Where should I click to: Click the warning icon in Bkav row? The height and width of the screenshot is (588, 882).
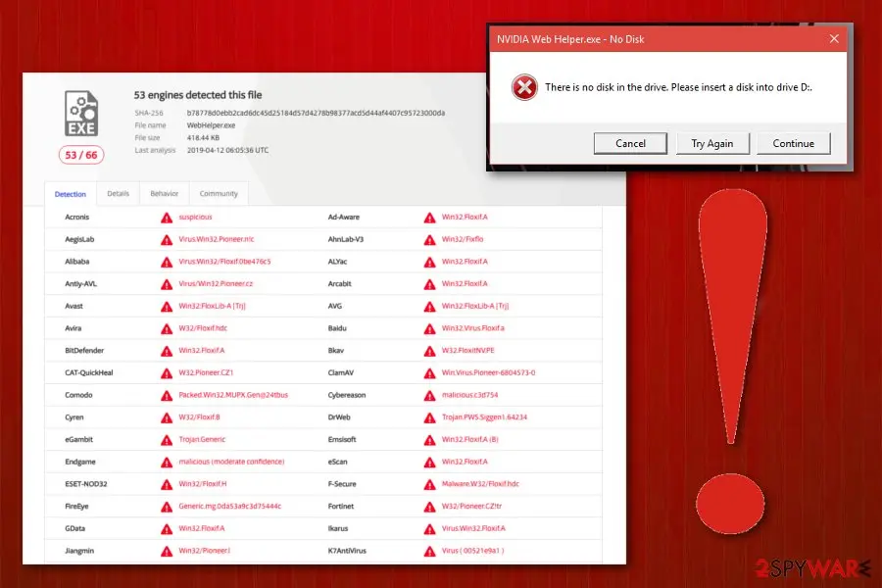(x=430, y=351)
